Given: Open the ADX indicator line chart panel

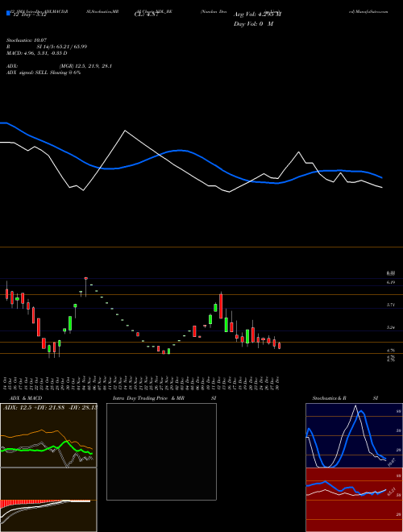Looking at the screenshot, I should 48,435.
